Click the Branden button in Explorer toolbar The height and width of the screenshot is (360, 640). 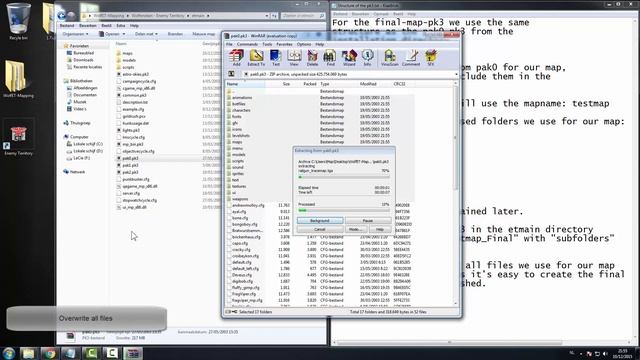point(175,34)
